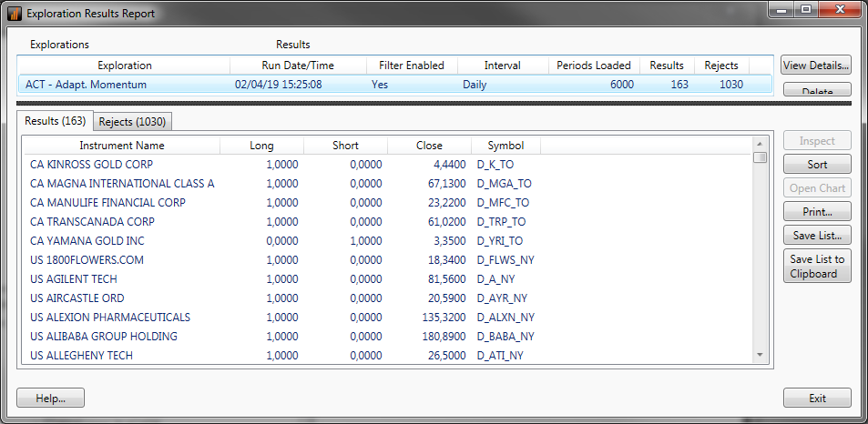
Task: Sort by the Long column header
Action: click(x=261, y=146)
